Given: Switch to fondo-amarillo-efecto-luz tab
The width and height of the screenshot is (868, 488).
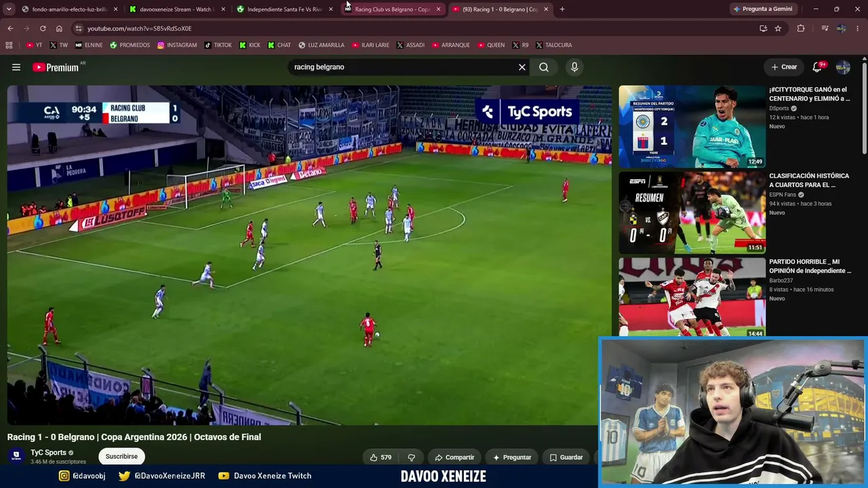Looking at the screenshot, I should coord(68,9).
